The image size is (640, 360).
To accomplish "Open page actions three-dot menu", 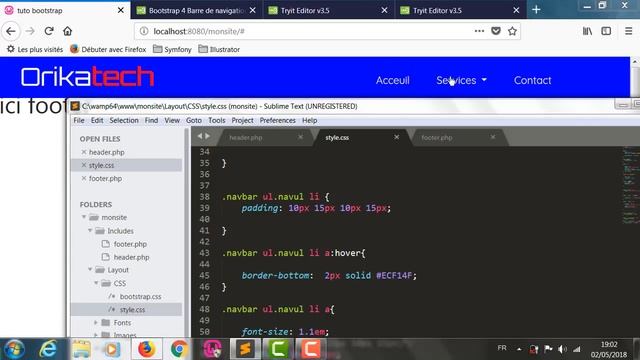I will coord(479,31).
